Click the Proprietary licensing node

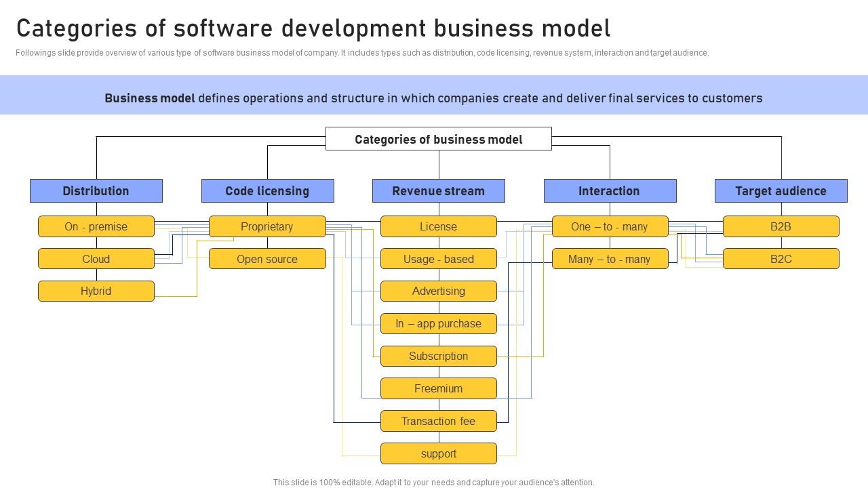tap(267, 226)
